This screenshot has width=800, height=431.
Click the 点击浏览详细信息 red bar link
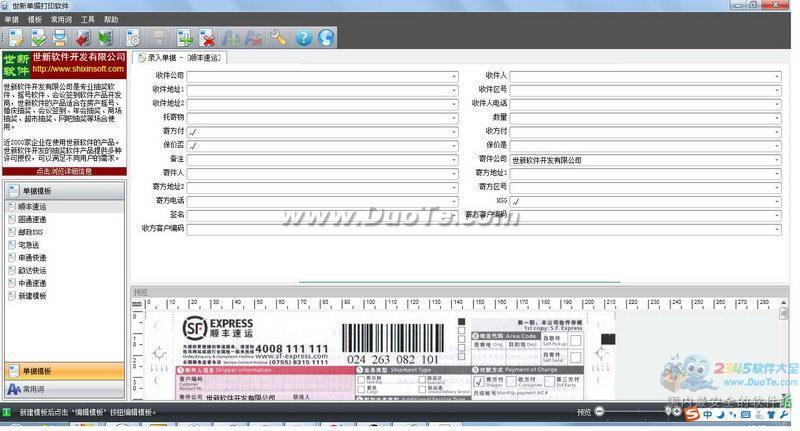coord(64,171)
